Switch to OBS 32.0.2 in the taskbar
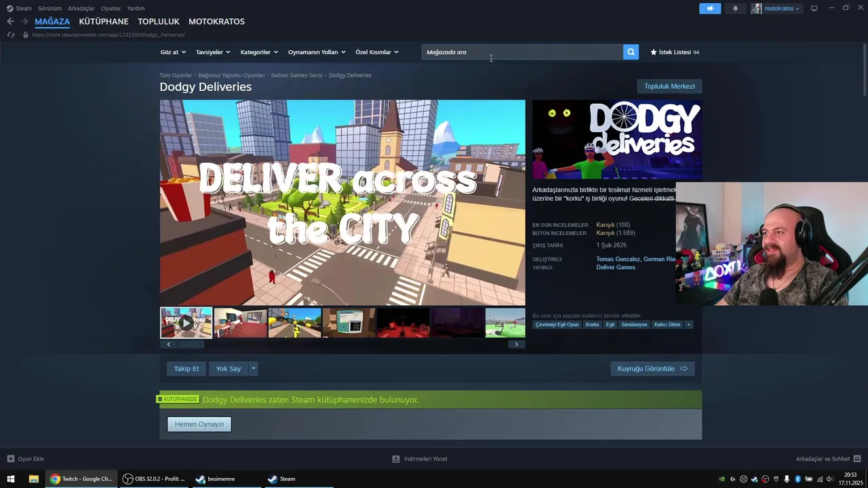The width and height of the screenshot is (868, 488). point(153,479)
